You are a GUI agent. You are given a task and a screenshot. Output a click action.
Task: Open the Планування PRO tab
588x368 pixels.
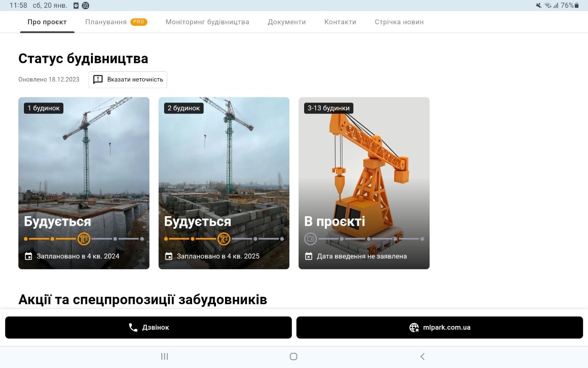click(116, 22)
